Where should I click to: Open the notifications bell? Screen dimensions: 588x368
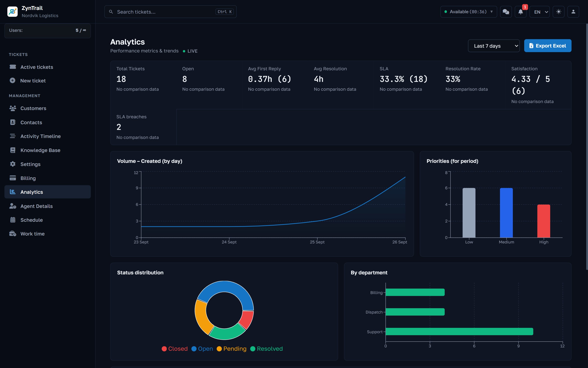[x=520, y=12]
